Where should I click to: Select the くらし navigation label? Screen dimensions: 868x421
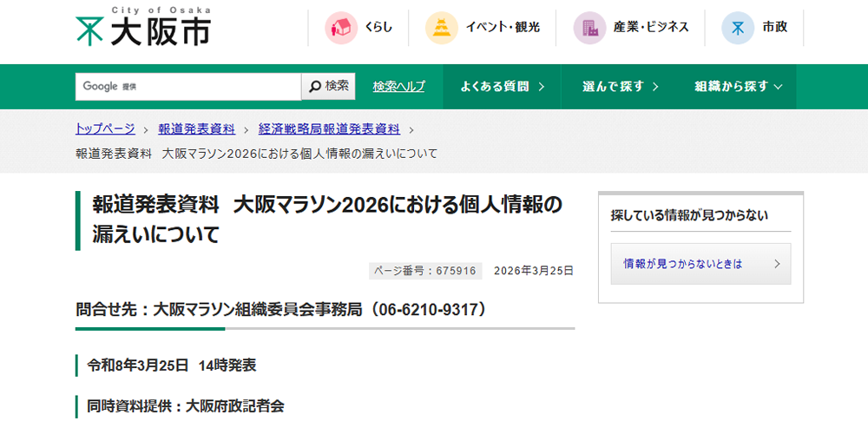tap(378, 28)
